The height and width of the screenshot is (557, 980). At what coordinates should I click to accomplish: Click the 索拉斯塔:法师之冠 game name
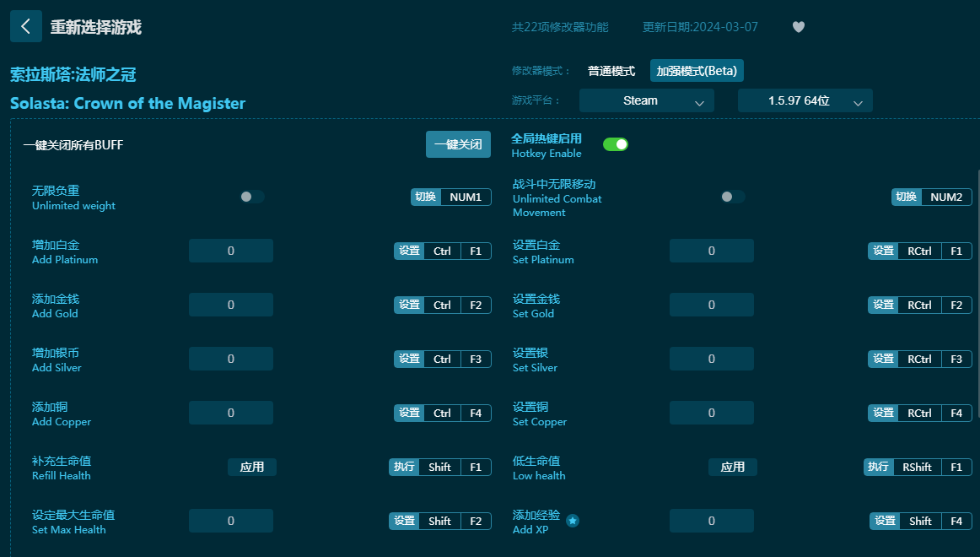pos(73,75)
